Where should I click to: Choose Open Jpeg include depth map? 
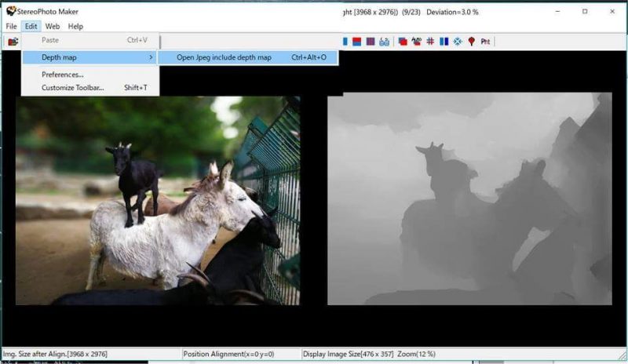pos(224,57)
